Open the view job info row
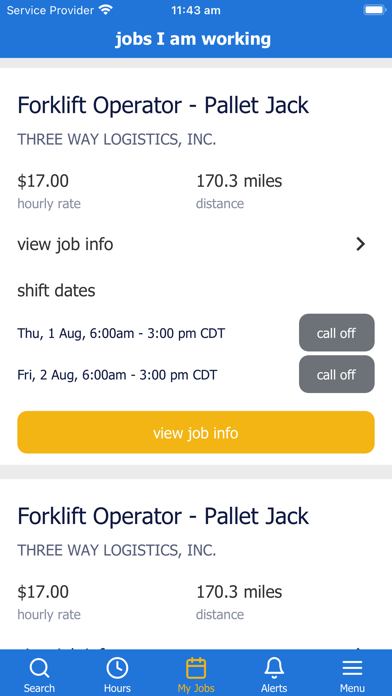 pos(196,244)
